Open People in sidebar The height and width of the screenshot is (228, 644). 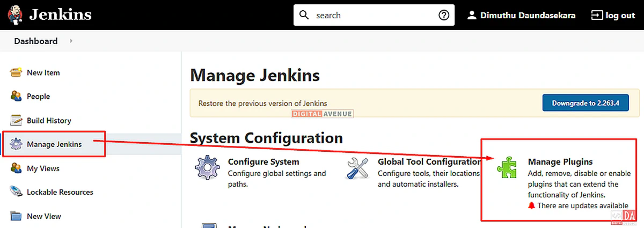point(38,97)
